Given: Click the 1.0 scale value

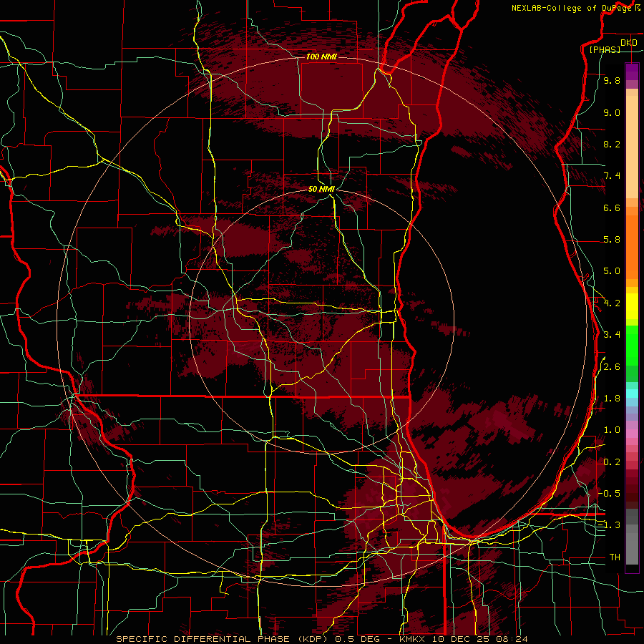Looking at the screenshot, I should pyautogui.click(x=612, y=430).
